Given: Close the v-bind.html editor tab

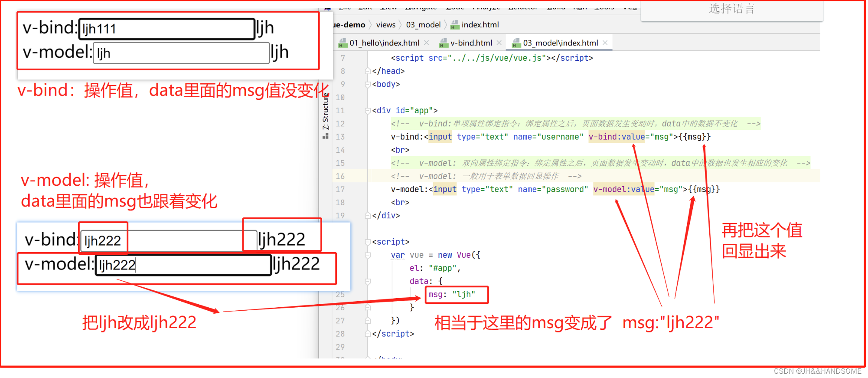Looking at the screenshot, I should click(499, 43).
